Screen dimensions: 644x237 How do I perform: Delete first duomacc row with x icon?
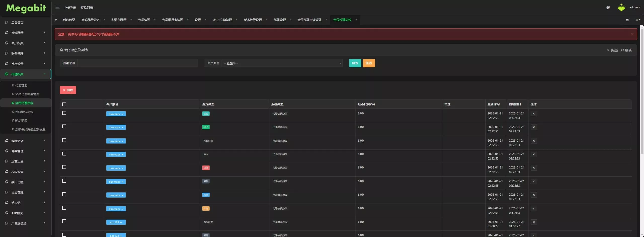534,114
